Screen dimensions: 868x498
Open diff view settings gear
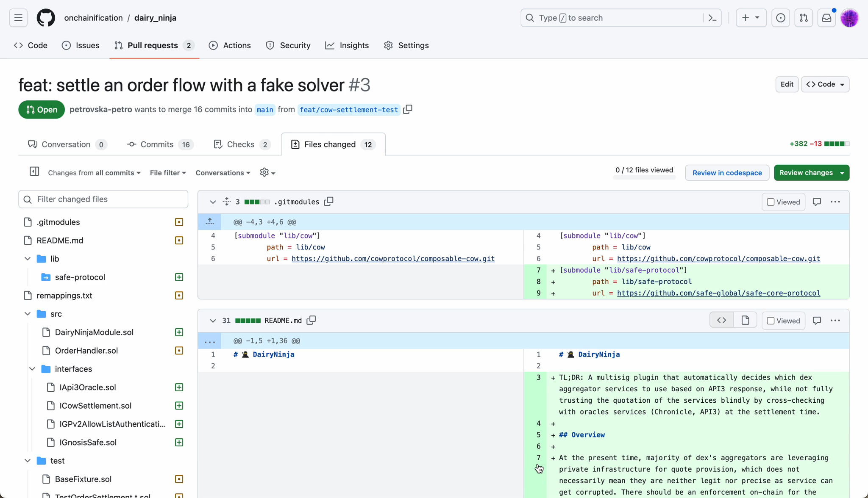[267, 172]
